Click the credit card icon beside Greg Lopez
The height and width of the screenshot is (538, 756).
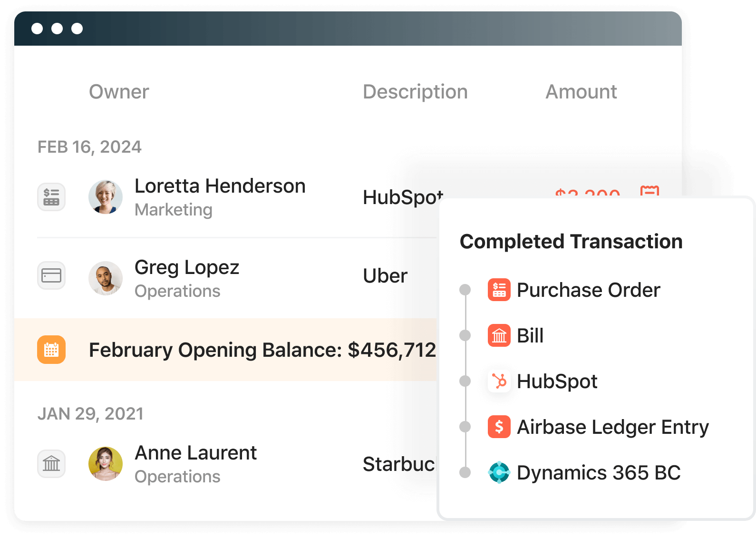coord(51,275)
